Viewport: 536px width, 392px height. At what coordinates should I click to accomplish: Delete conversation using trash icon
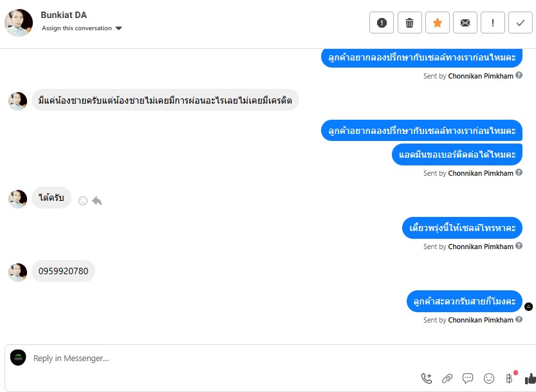click(409, 23)
